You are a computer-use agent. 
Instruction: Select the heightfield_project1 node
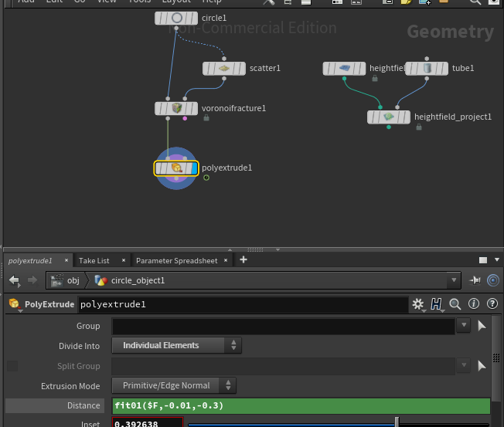coord(389,117)
